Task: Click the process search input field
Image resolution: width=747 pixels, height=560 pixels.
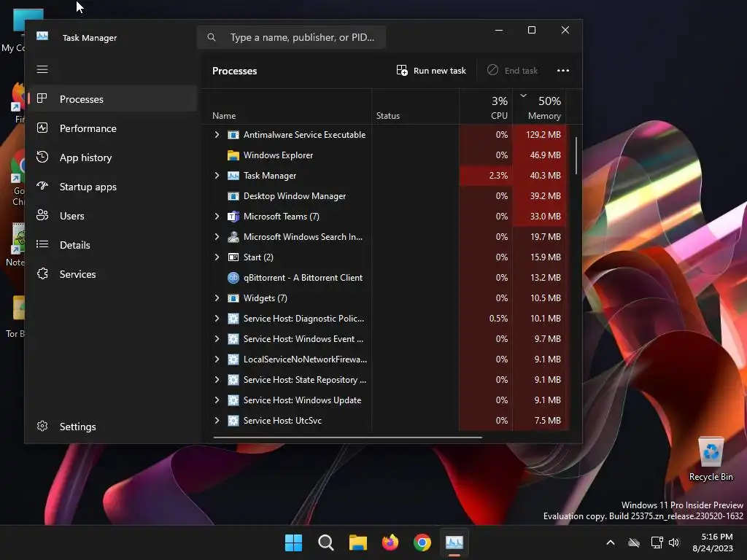Action: click(x=292, y=37)
